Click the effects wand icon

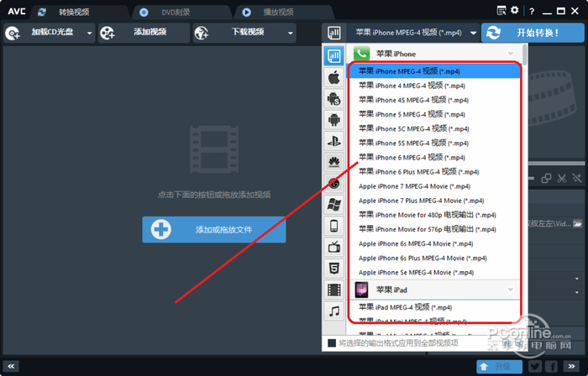[577, 178]
